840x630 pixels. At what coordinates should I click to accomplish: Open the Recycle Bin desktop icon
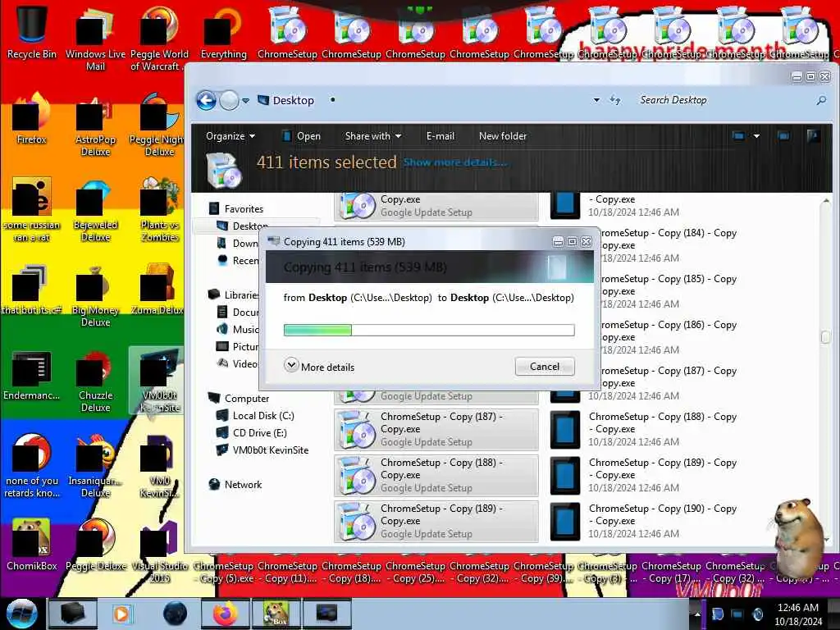(31, 33)
